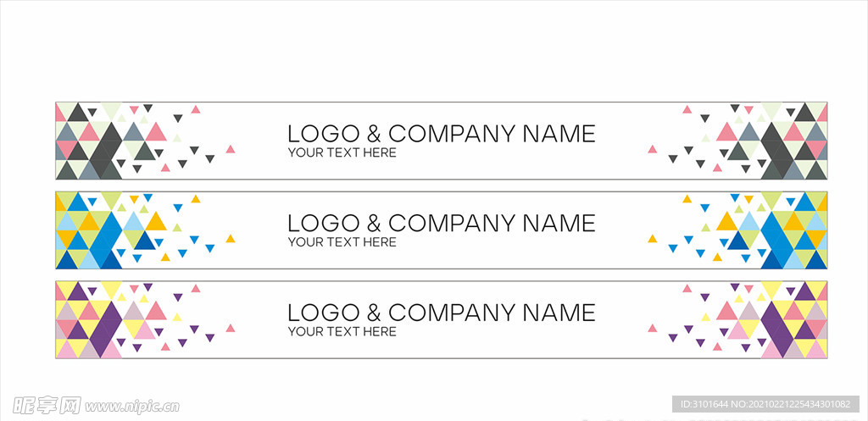Open the www.nipic.cn watermark link
The image size is (868, 421).
click(x=132, y=407)
